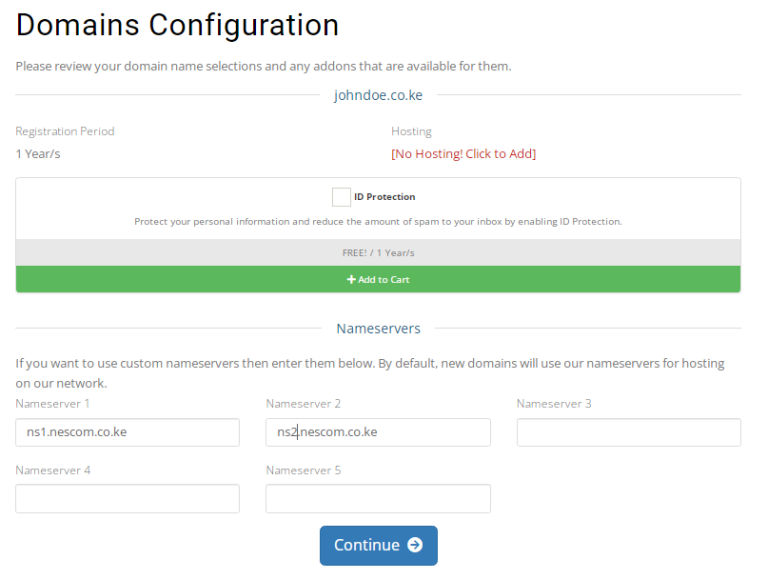Click the arrow icon on the Continue button
Viewport: 768px width, 580px height.
(x=415, y=545)
